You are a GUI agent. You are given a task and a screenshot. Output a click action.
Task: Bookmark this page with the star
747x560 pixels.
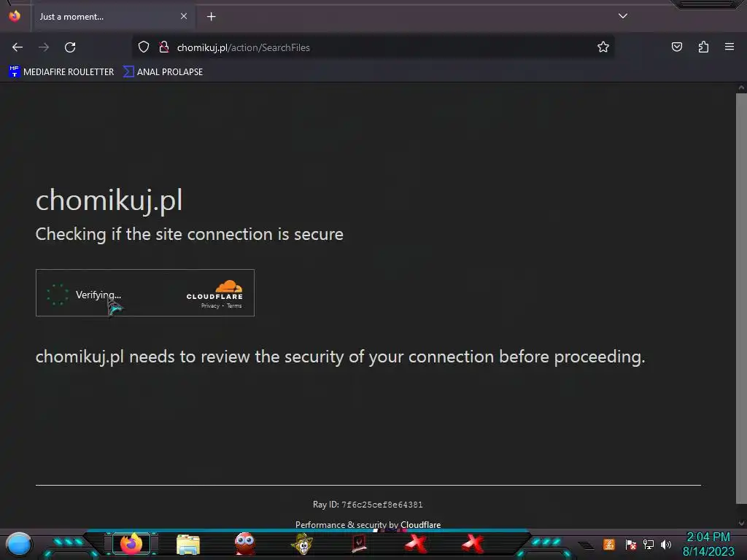pos(603,47)
